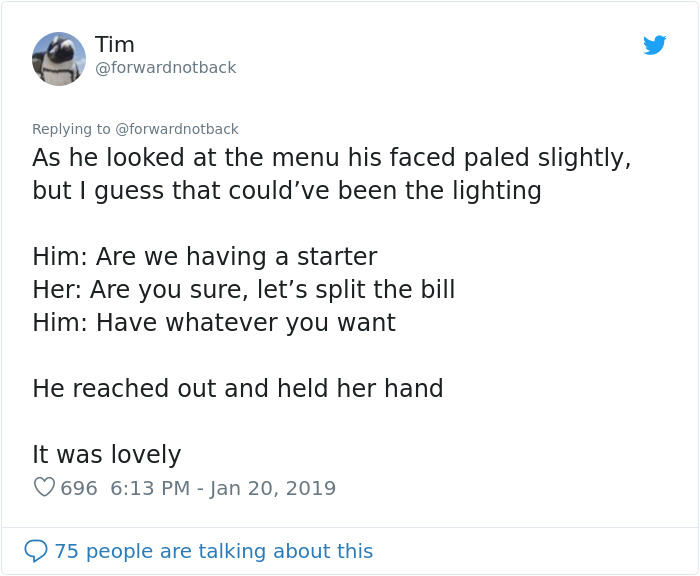Click the "Jan 20, 2019" date
The image size is (700, 576).
pos(273,488)
